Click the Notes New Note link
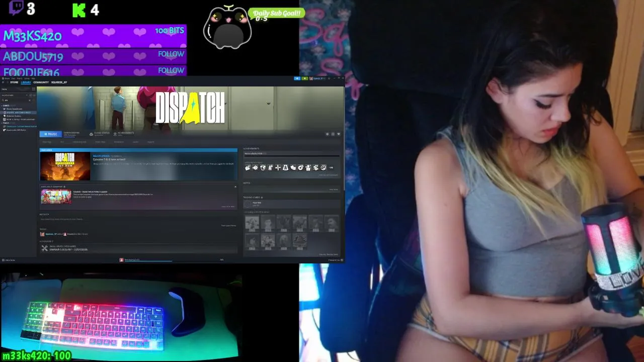Screen dimensions: 644x362 pos(334,190)
